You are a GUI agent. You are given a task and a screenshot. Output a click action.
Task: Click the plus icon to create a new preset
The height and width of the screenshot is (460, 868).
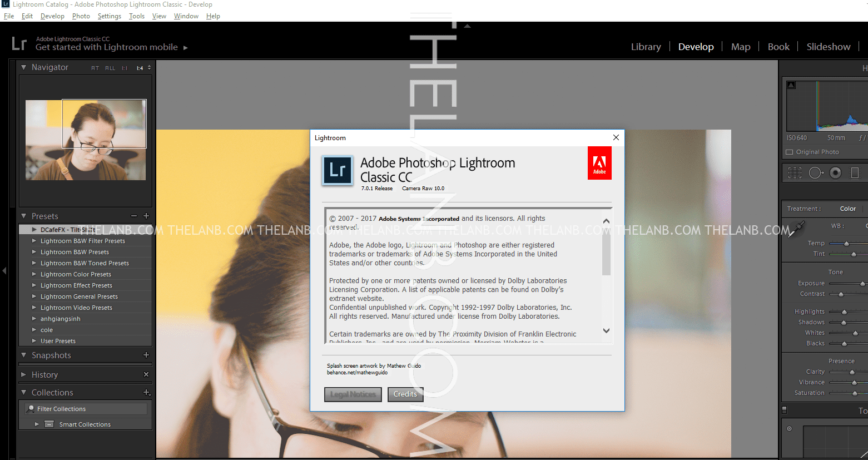coord(146,216)
